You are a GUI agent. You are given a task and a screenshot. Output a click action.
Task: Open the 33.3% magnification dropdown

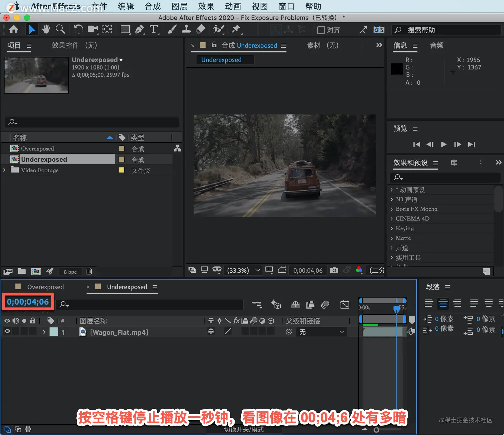243,270
